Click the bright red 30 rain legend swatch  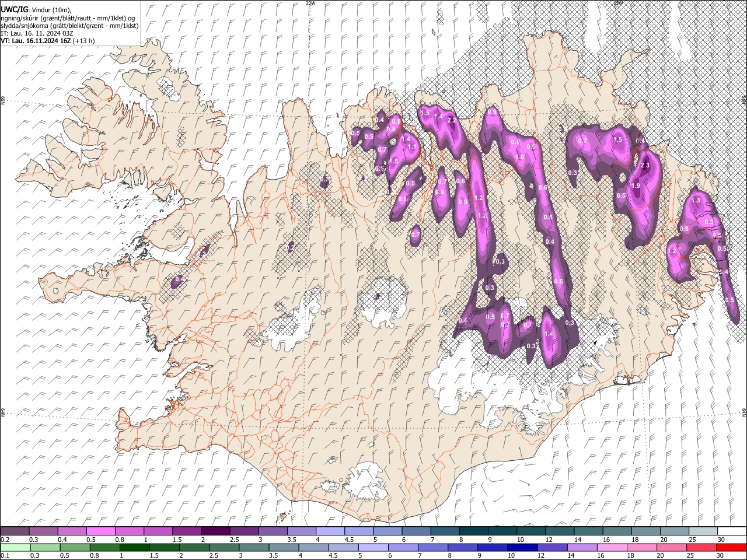[732, 547]
